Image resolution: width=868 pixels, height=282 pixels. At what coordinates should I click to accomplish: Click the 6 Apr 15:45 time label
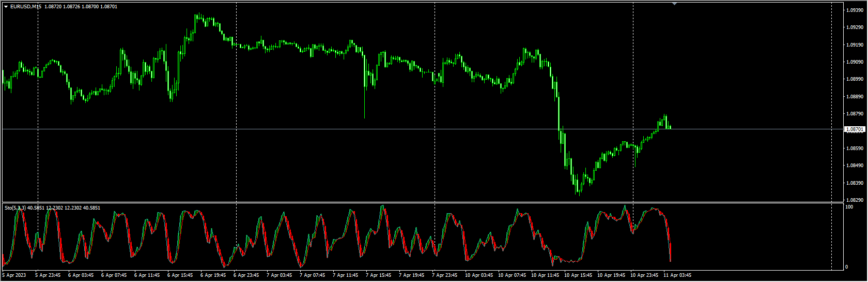[x=180, y=275]
